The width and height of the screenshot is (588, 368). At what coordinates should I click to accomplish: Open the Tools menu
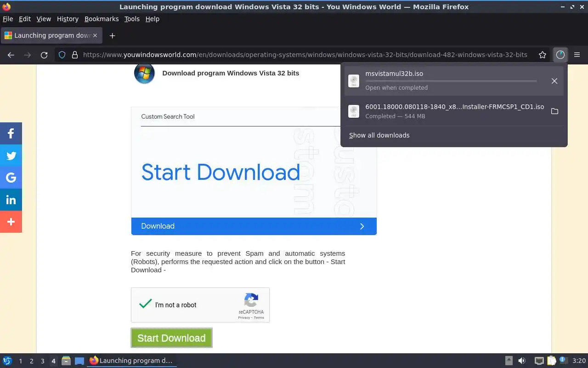132,19
